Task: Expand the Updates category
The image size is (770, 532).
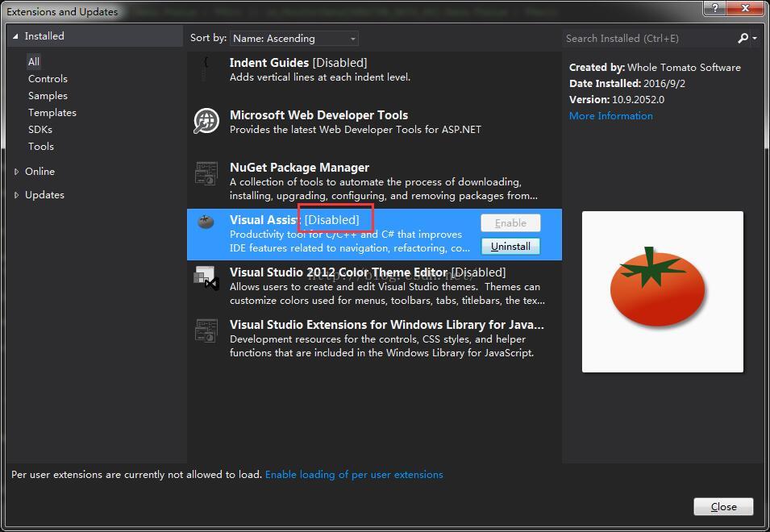Action: [16, 195]
